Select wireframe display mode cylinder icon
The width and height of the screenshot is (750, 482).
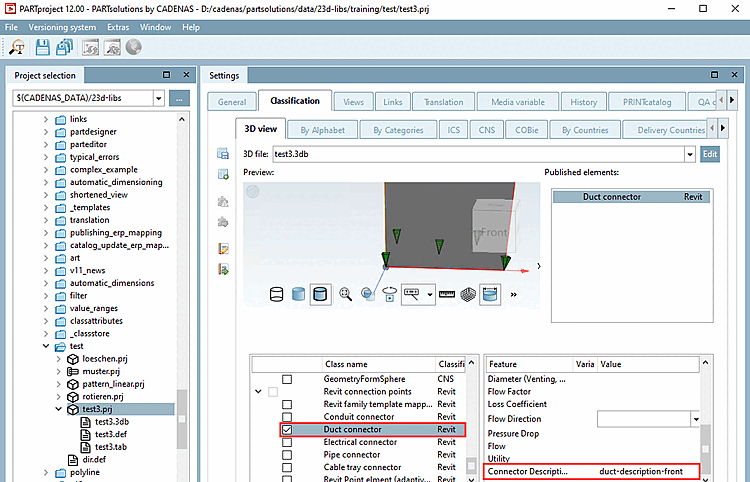(x=277, y=294)
